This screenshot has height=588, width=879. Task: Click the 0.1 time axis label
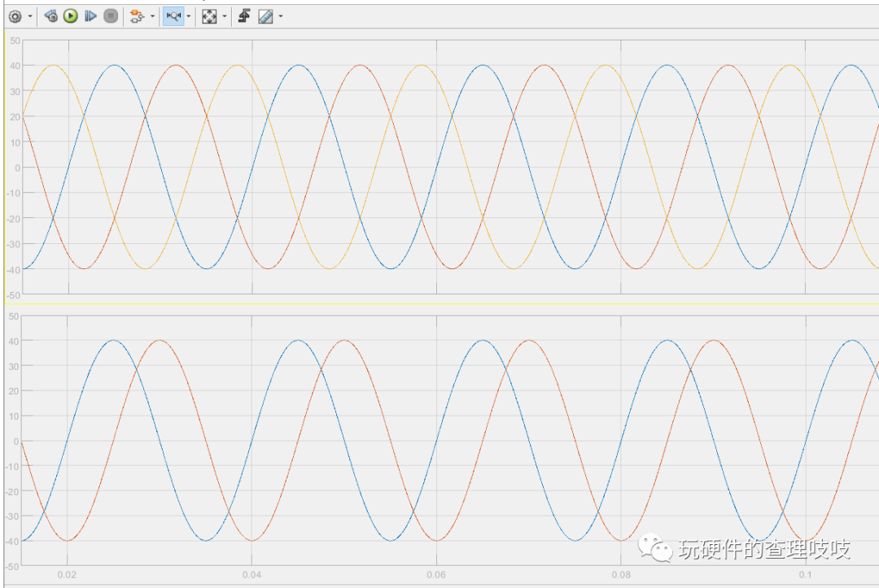point(805,574)
